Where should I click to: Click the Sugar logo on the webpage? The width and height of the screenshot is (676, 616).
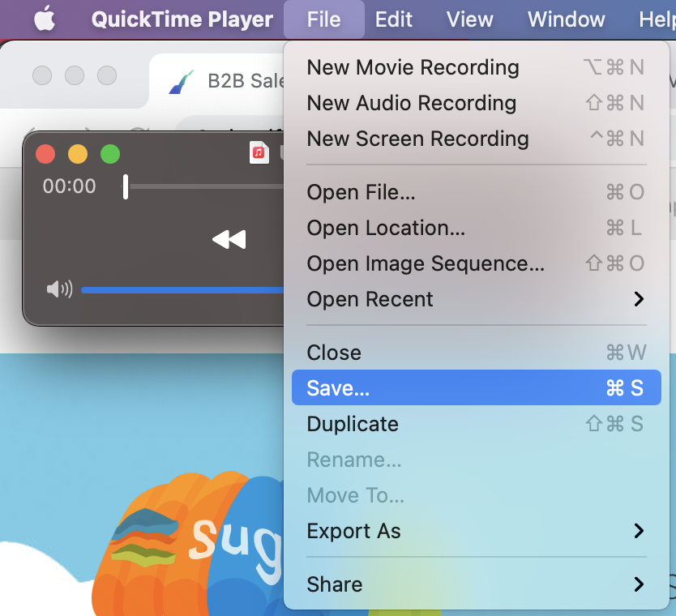[188, 543]
